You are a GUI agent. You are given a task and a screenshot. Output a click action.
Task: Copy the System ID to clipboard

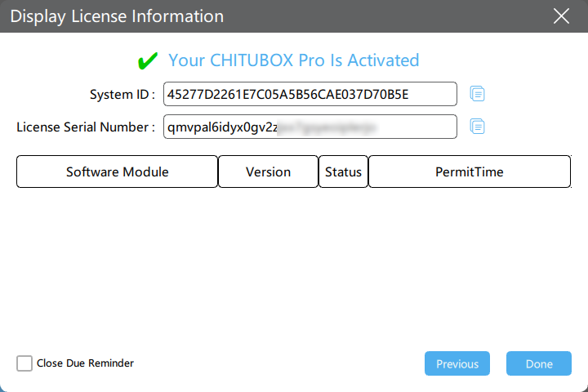(477, 94)
